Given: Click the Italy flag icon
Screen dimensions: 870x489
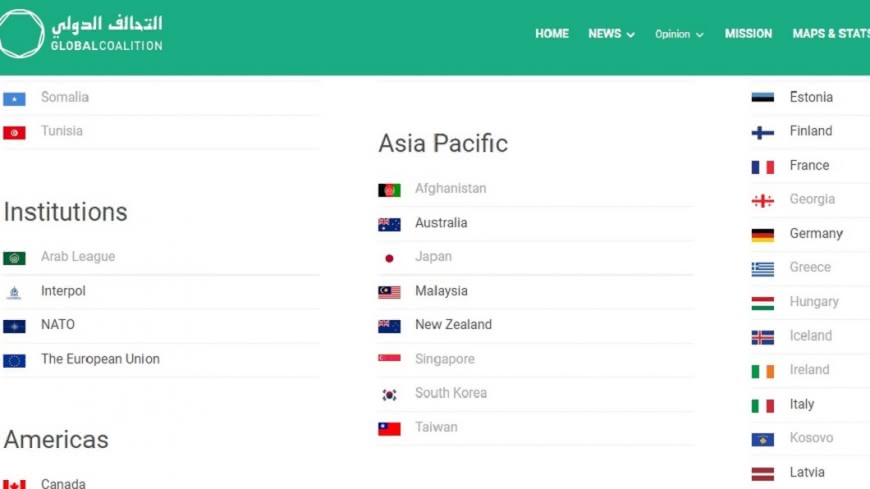Looking at the screenshot, I should [x=763, y=406].
